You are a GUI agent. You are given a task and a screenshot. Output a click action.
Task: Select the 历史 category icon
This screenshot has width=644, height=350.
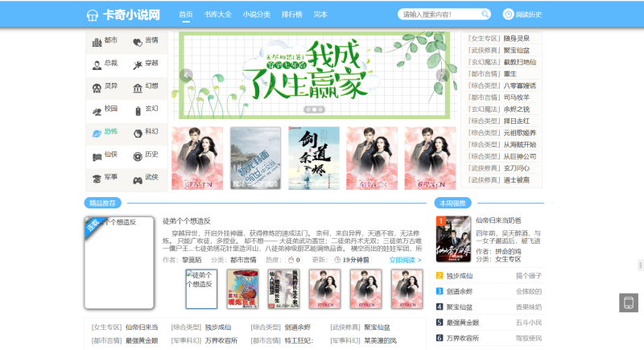[138, 156]
